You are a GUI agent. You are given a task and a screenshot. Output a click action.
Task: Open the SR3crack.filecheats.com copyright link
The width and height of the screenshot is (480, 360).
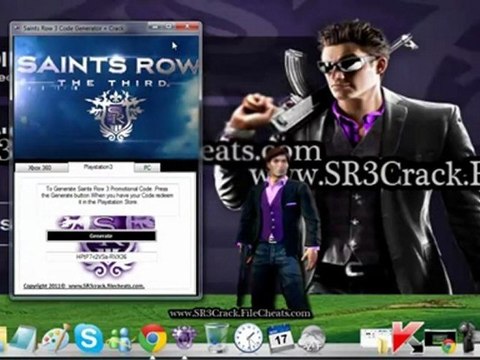click(84, 286)
